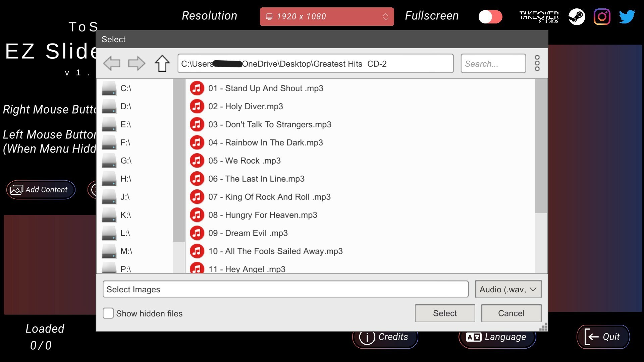The width and height of the screenshot is (644, 362).
Task: Open the Steam page via the Steam icon
Action: (x=577, y=16)
